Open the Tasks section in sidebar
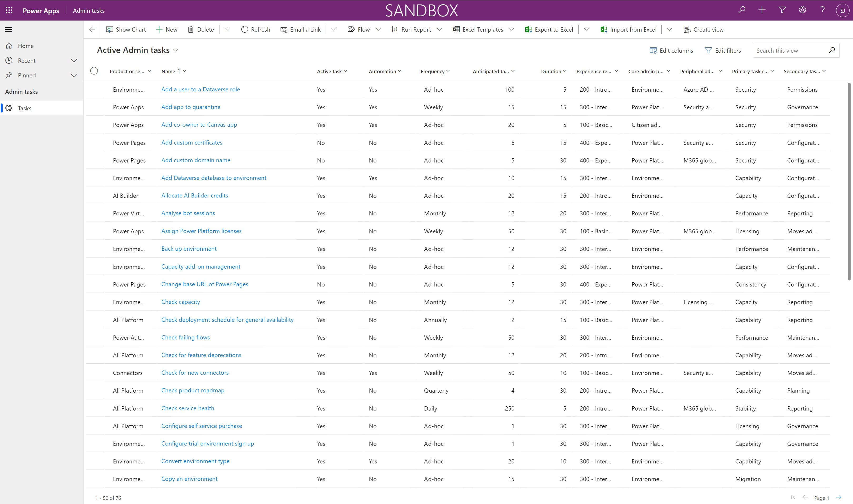Viewport: 853px width, 504px height. [23, 108]
